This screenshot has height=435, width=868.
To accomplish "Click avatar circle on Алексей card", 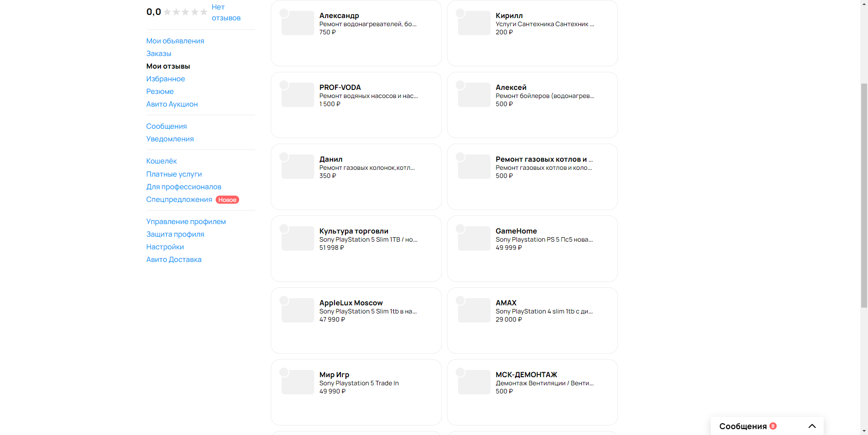I will point(460,85).
